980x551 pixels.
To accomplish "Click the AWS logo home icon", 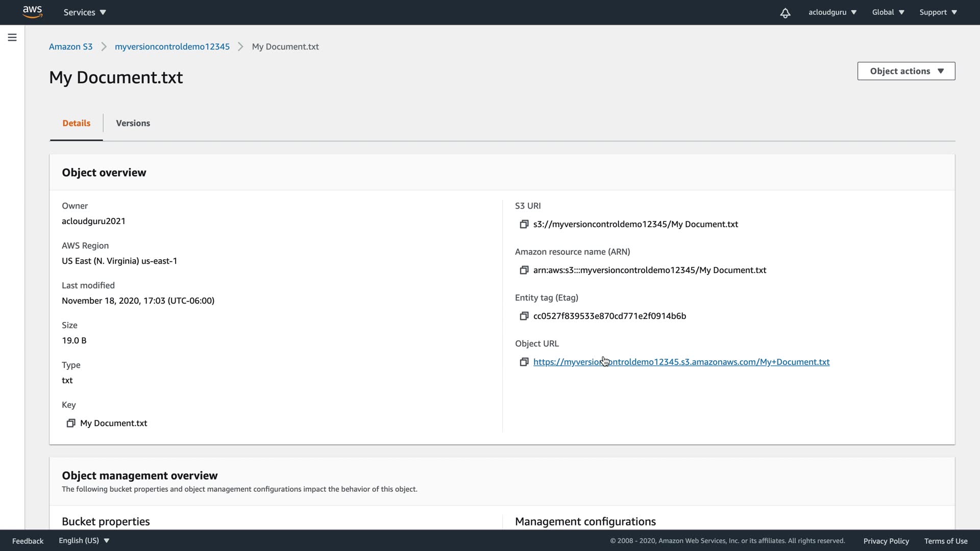I will (32, 12).
